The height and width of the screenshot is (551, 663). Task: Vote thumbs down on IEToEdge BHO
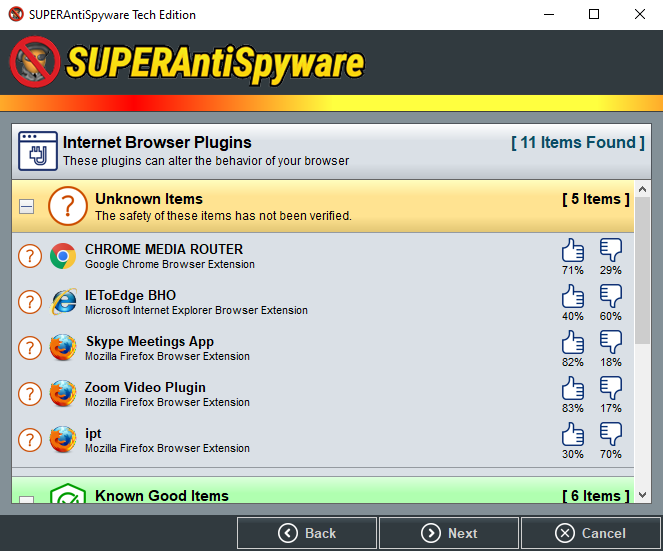pyautogui.click(x=610, y=296)
